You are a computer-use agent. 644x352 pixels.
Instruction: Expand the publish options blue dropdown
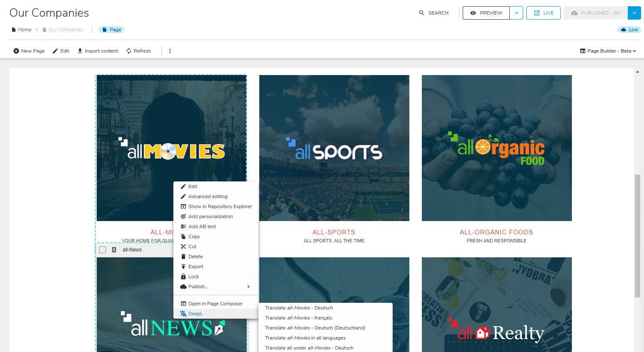coord(634,13)
